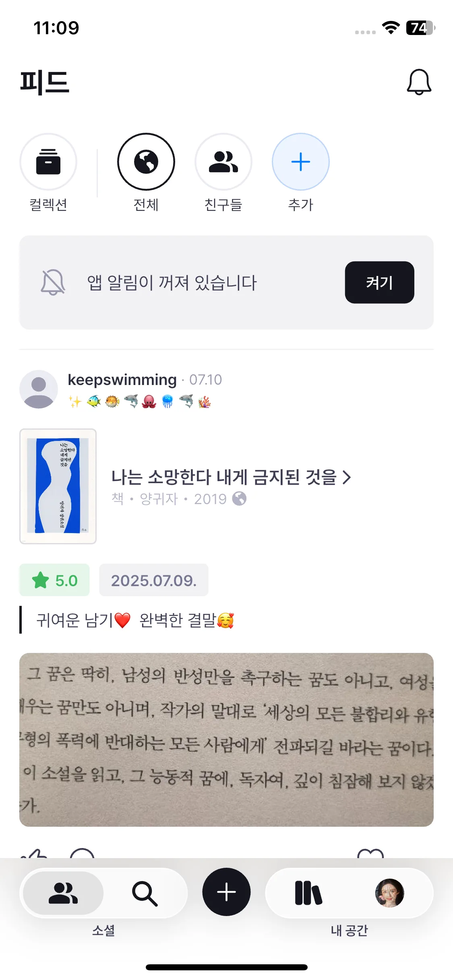Tap the 5.0 star rating badge
The width and height of the screenshot is (453, 980).
55,580
